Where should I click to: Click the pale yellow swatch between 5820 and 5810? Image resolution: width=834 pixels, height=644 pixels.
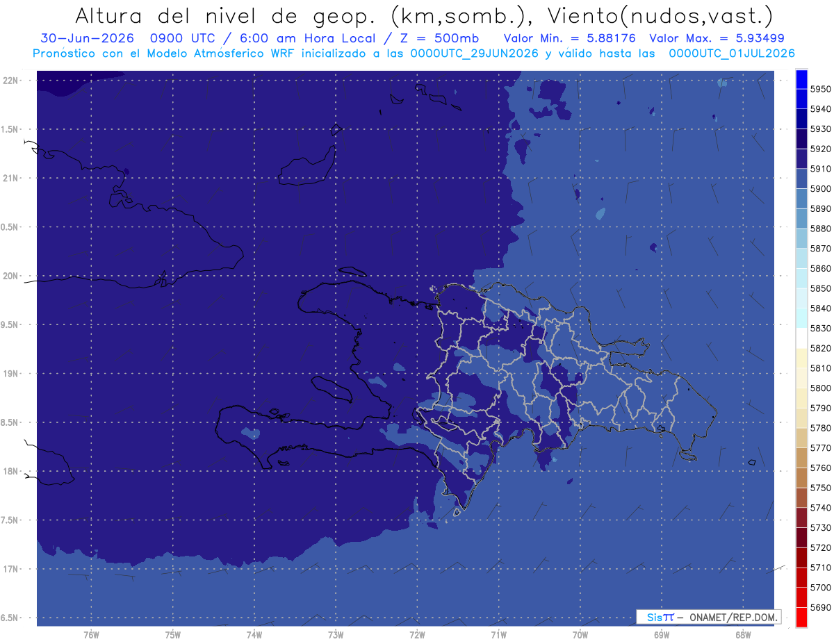[x=801, y=358]
